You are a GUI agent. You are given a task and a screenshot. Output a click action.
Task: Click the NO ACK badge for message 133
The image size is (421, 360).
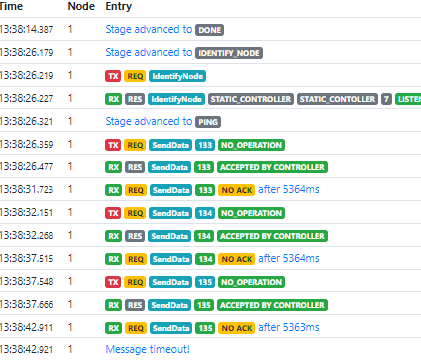tap(237, 190)
